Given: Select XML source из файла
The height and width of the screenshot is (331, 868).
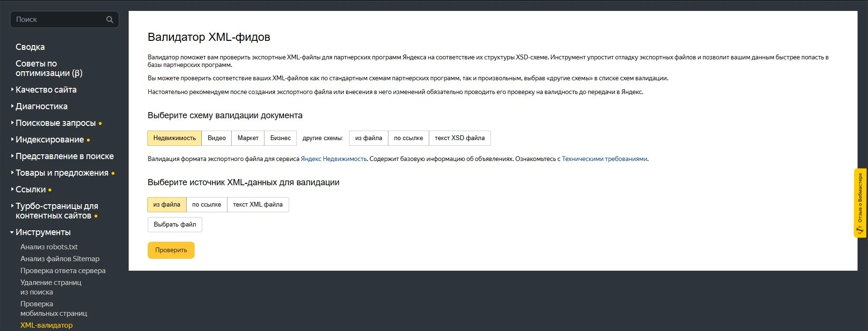Looking at the screenshot, I should pos(167,205).
